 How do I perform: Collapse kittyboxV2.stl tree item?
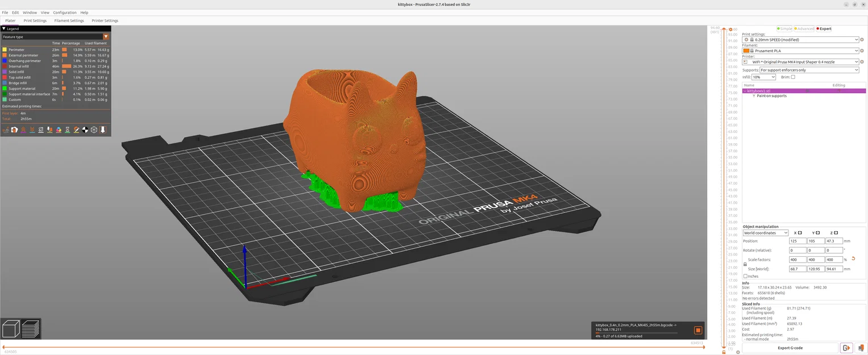pyautogui.click(x=745, y=91)
